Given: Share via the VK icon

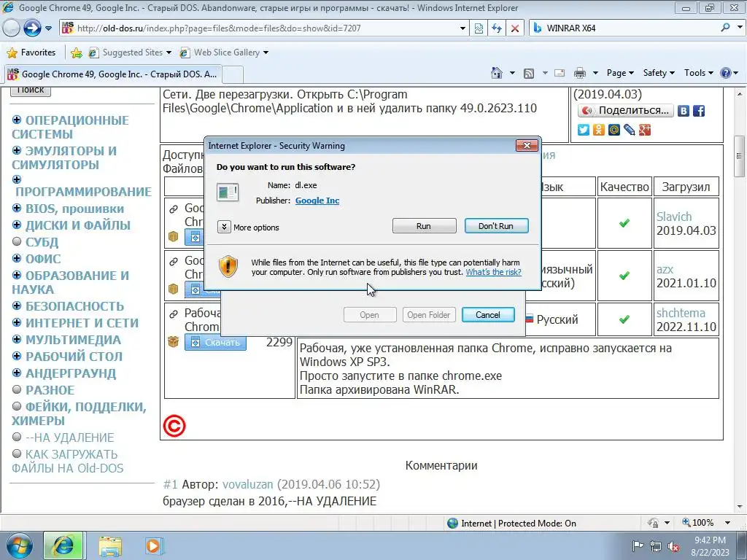Looking at the screenshot, I should click(683, 111).
